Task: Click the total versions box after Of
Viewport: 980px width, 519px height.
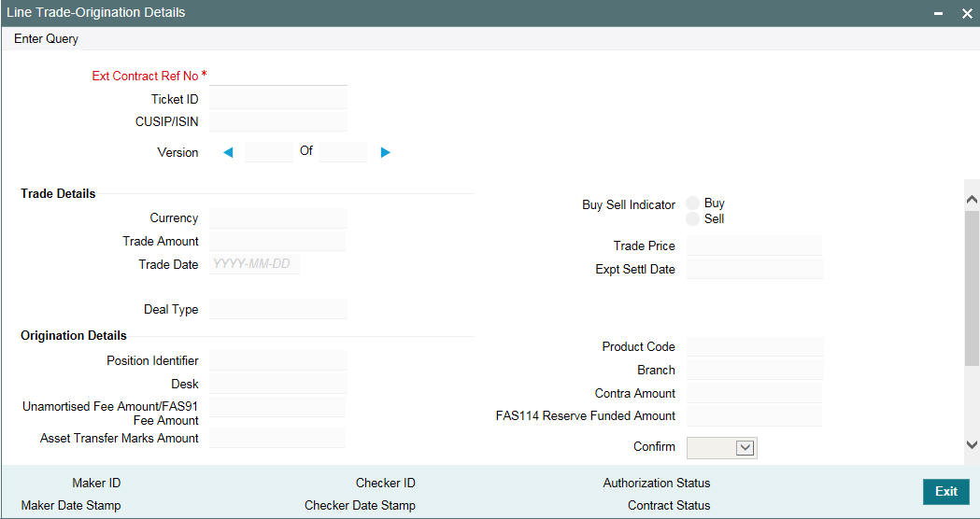Action: (x=343, y=152)
